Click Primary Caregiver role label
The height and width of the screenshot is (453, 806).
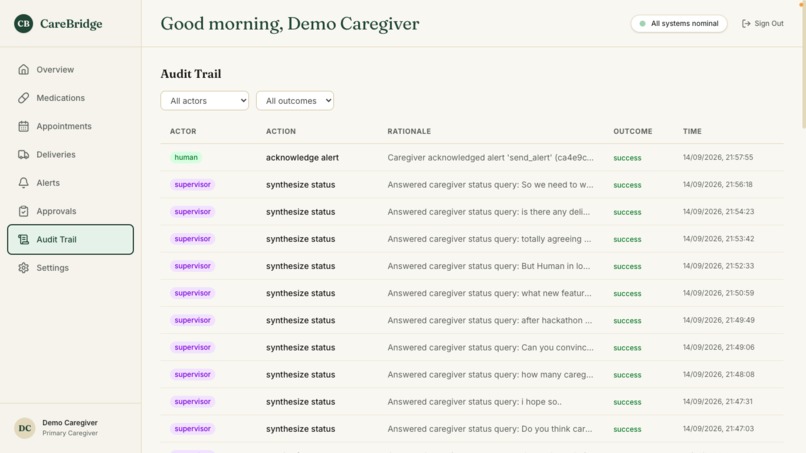tap(70, 433)
